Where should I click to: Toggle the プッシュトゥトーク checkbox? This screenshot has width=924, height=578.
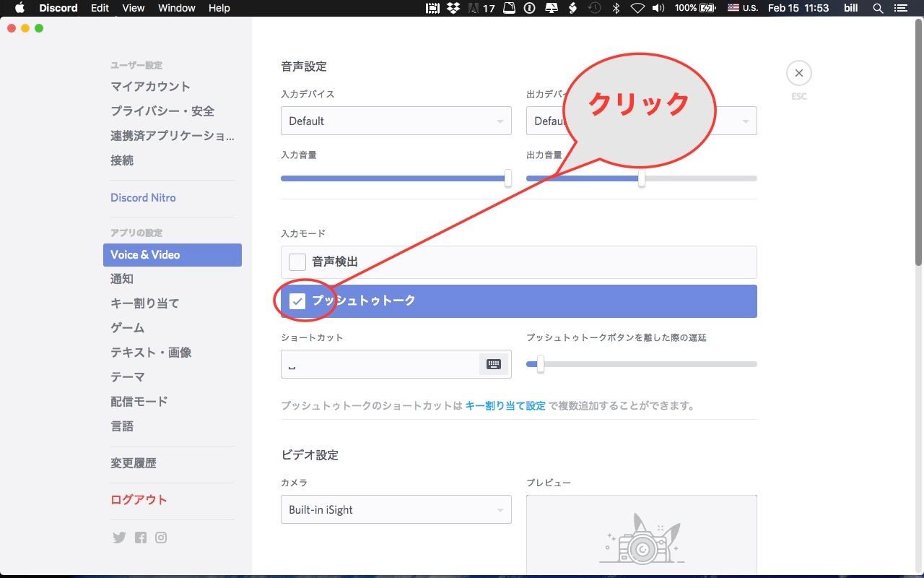point(297,301)
